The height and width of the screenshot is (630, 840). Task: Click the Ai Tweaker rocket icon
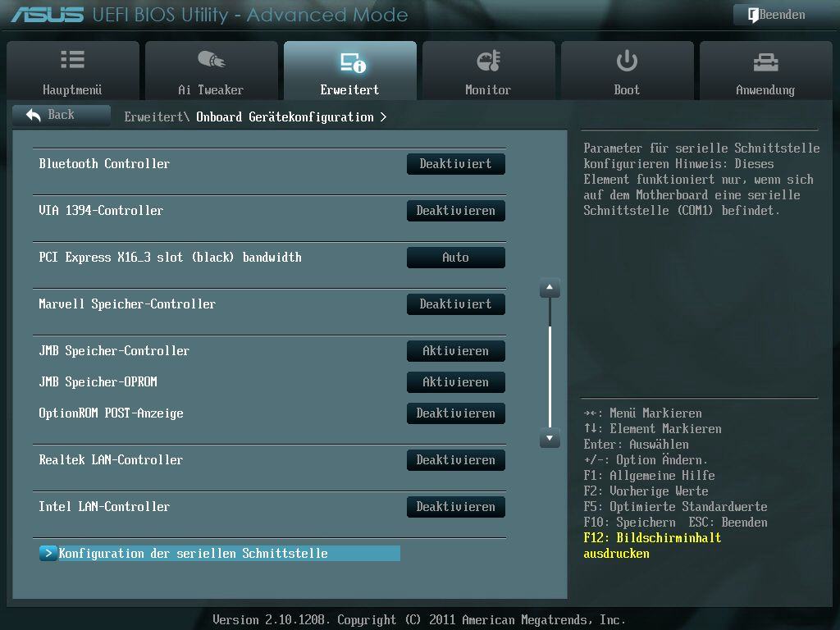(x=211, y=59)
